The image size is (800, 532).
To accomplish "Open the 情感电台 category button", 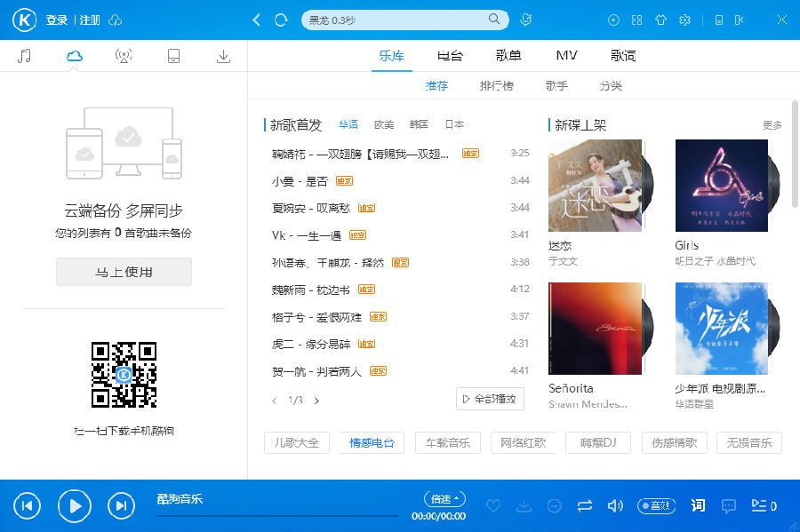I will tap(372, 443).
